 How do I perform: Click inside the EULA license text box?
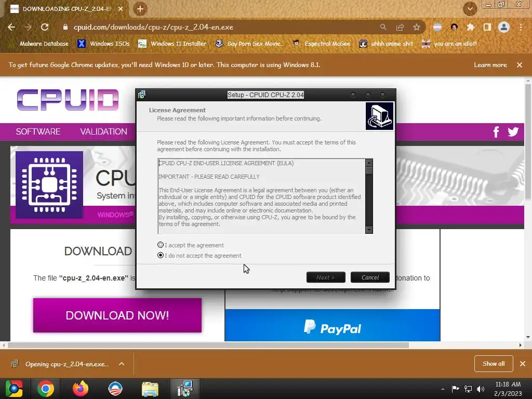262,196
